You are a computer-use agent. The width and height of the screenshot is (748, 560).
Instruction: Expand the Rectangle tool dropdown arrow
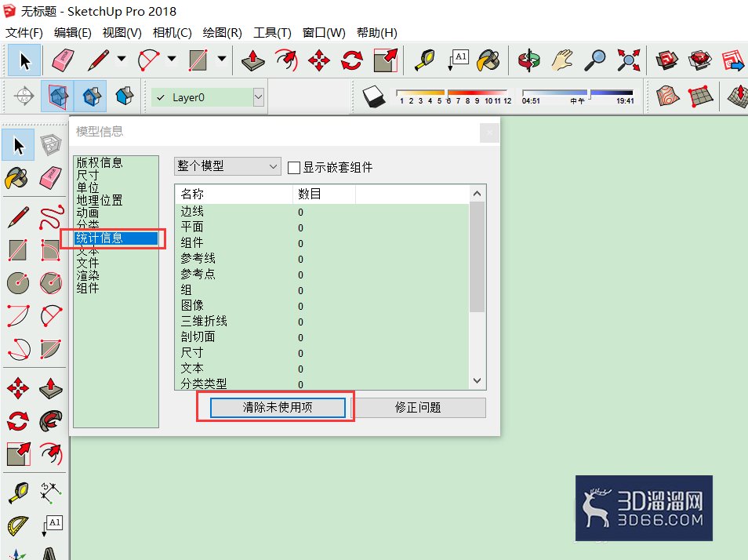tap(222, 59)
